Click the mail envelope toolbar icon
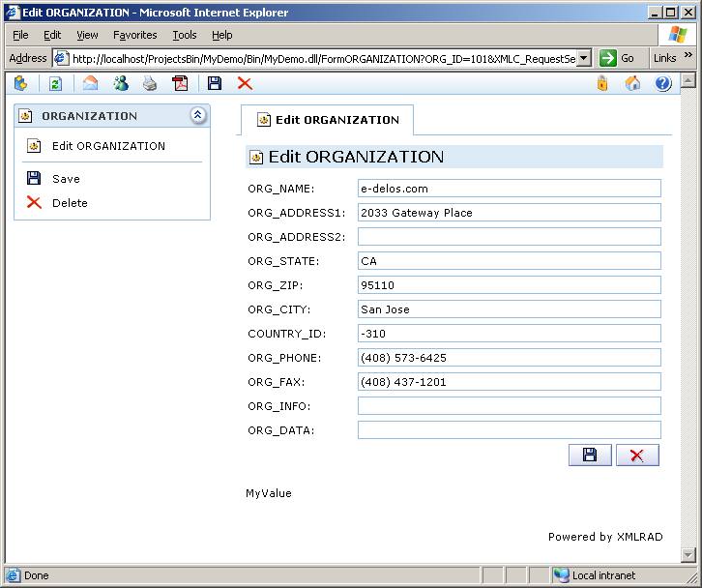The image size is (702, 588). point(90,84)
